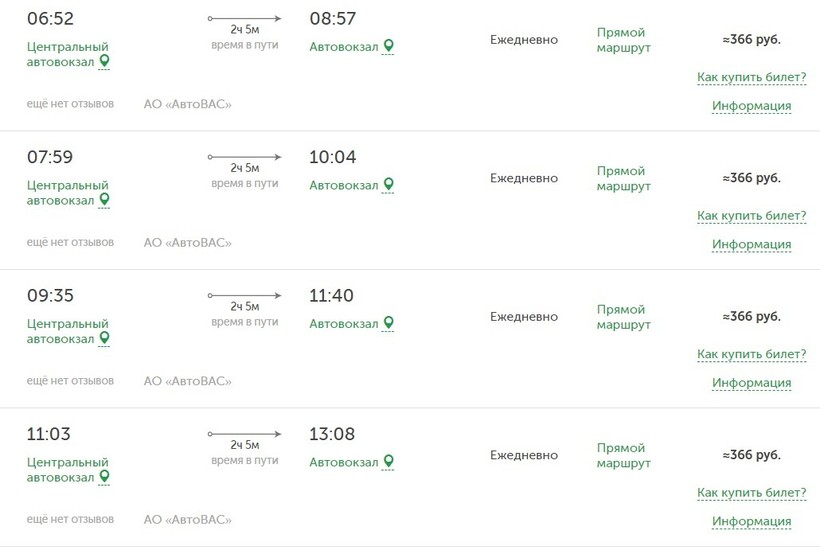Click arrival map pin for 08:57 trip

point(388,45)
